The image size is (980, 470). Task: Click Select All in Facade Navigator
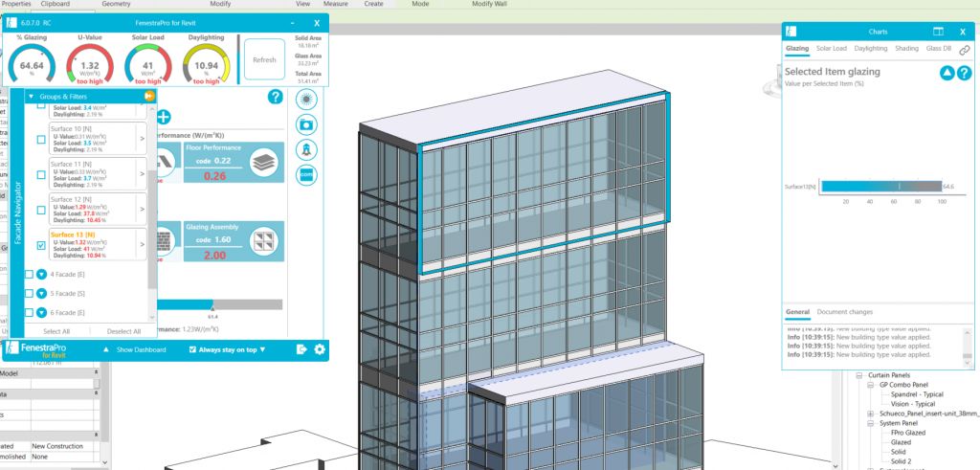pyautogui.click(x=56, y=331)
